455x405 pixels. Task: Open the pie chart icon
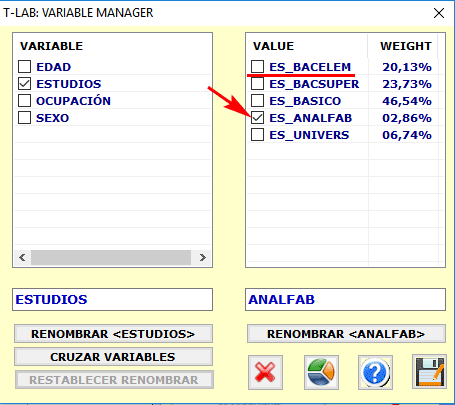[x=321, y=372]
